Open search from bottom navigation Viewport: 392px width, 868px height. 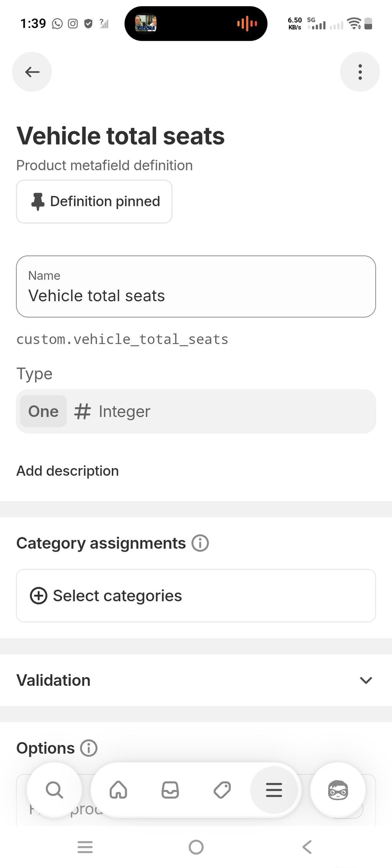(54, 790)
